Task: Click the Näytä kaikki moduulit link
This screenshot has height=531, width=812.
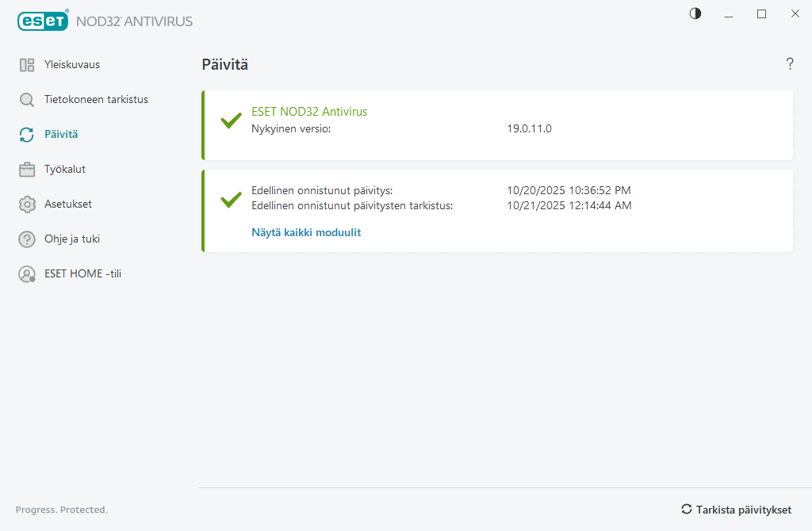Action: click(306, 233)
